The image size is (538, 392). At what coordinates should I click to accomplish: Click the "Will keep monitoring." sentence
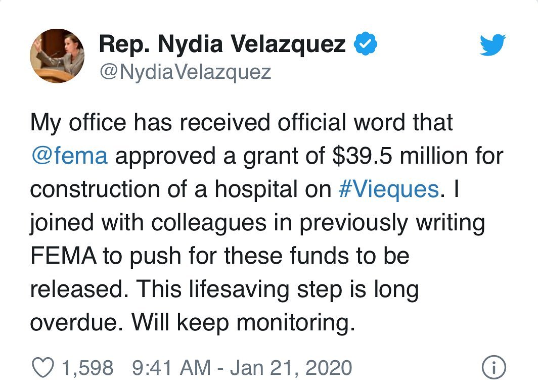[x=243, y=323]
